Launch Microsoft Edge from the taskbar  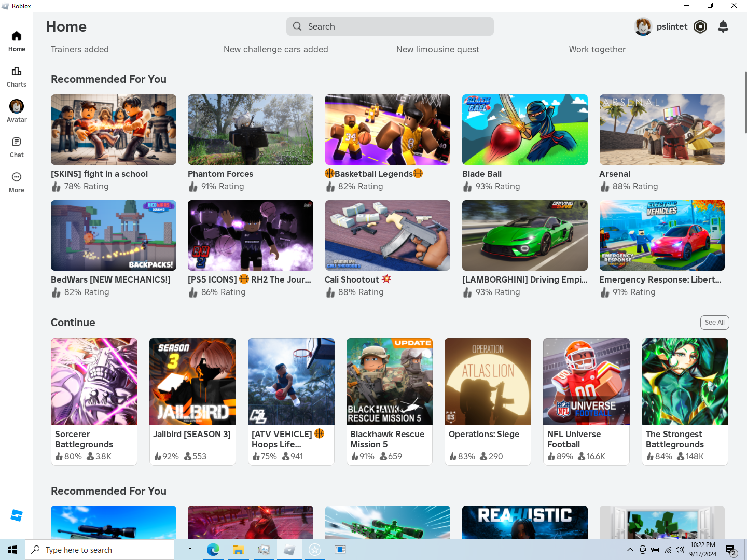(213, 550)
